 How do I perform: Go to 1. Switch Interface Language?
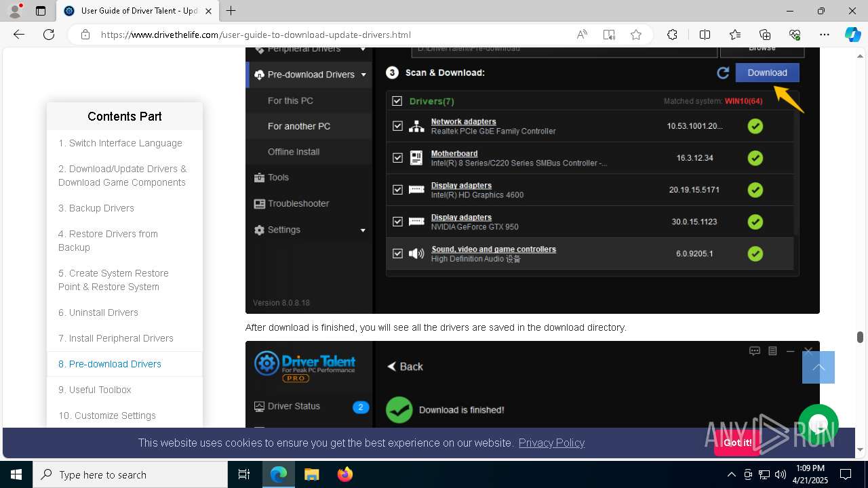point(120,143)
